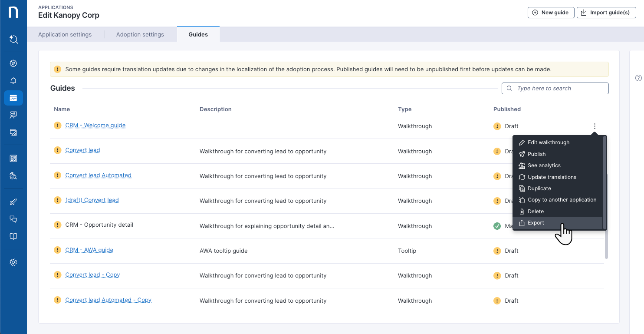Open the help question mark icon on the right
The width and height of the screenshot is (644, 334).
click(x=638, y=78)
